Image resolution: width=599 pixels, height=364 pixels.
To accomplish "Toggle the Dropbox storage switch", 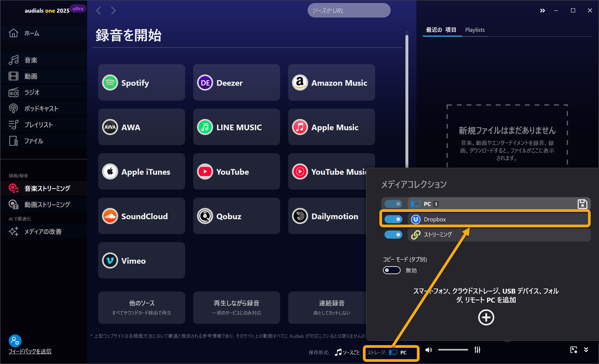I will point(393,219).
